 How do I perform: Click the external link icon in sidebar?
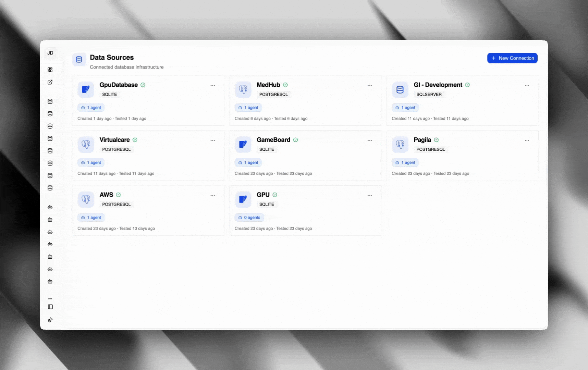50,82
